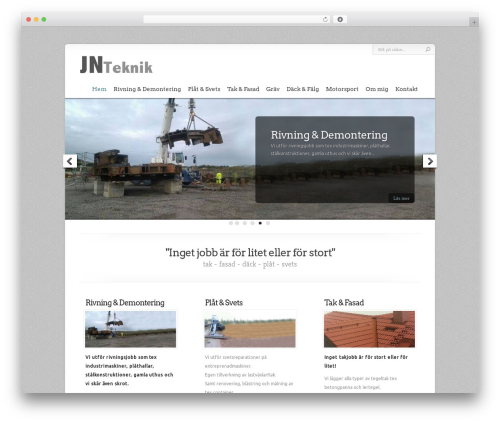Screen dimensions: 500x423
Task: Click the browser address bar
Action: (x=237, y=19)
